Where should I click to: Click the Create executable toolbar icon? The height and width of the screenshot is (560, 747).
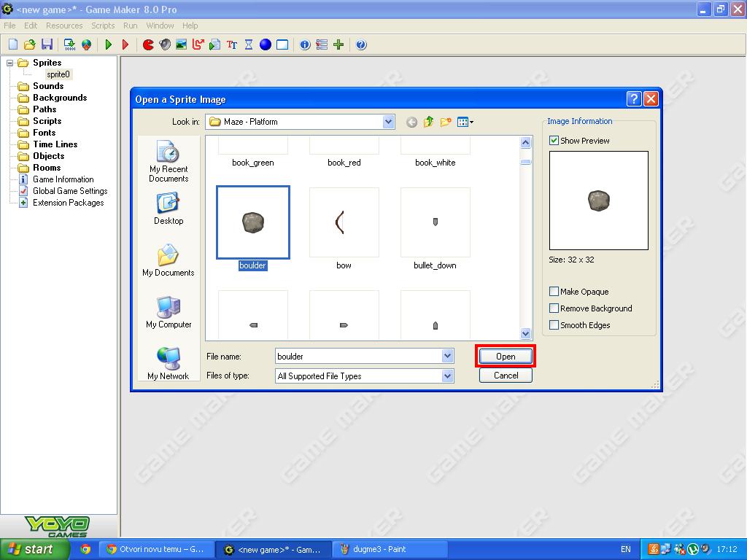[69, 44]
